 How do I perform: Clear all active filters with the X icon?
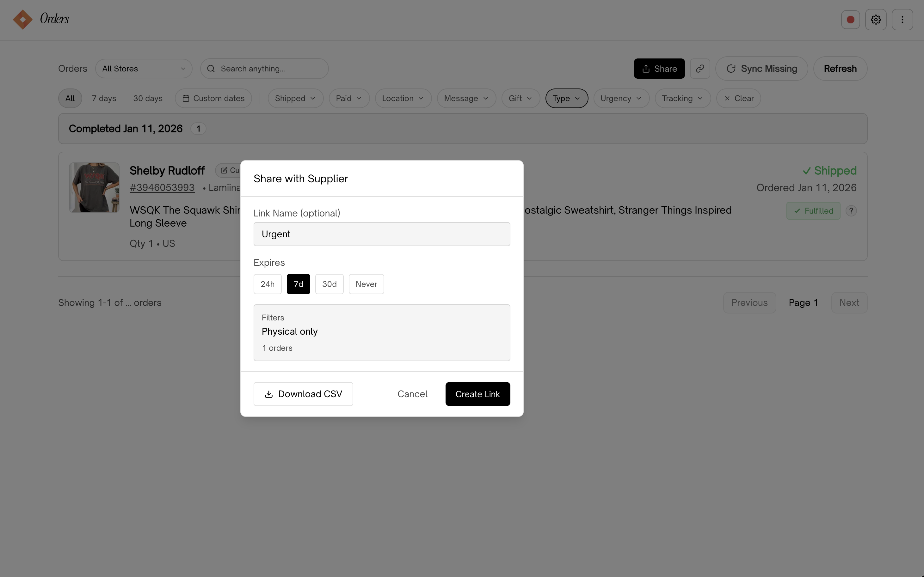click(x=727, y=98)
